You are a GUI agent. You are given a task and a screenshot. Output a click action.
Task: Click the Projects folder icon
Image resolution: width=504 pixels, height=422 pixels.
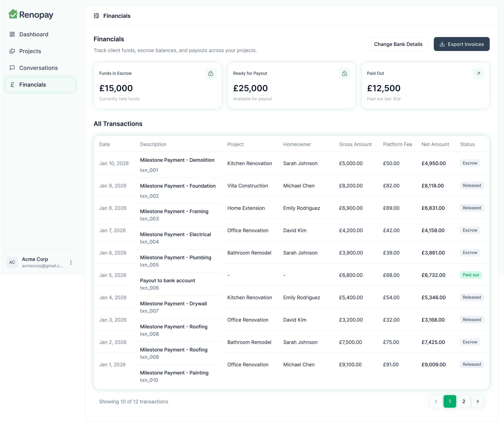[x=12, y=51]
